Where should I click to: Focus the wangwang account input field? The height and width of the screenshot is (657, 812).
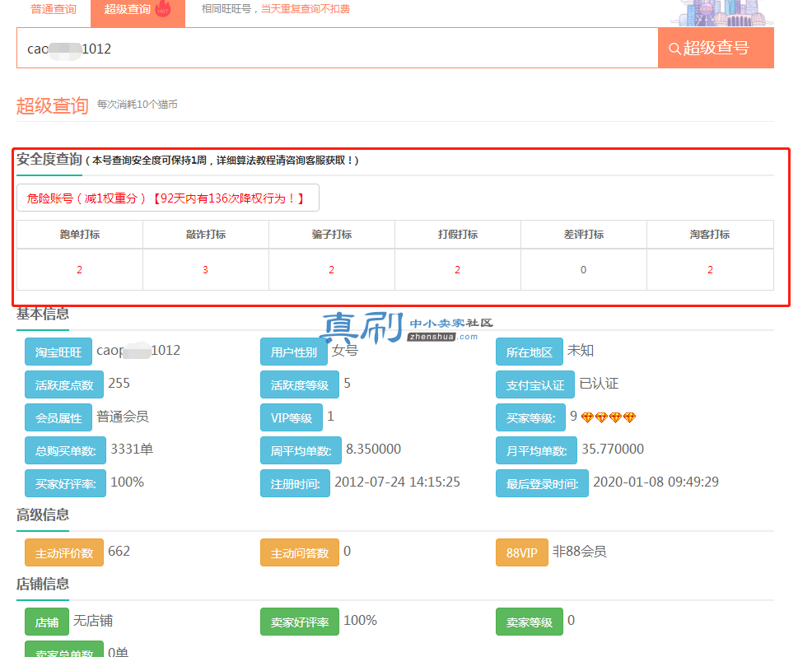pyautogui.click(x=337, y=48)
